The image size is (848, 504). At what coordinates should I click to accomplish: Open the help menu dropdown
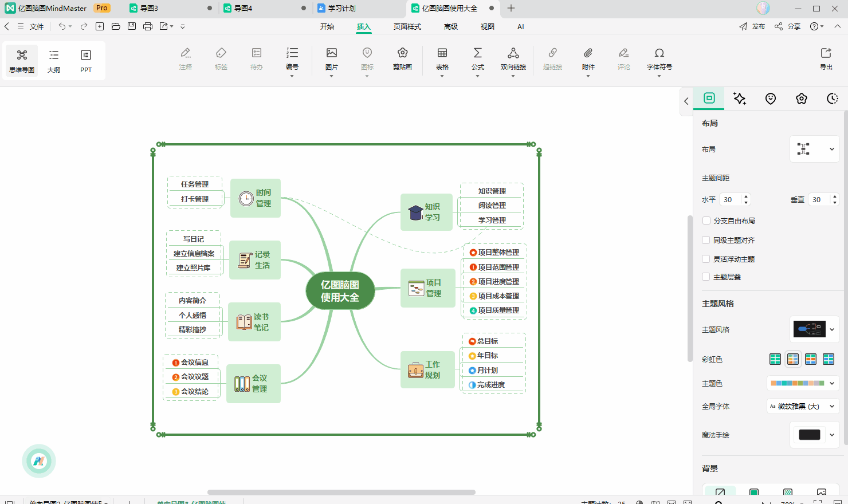click(816, 26)
